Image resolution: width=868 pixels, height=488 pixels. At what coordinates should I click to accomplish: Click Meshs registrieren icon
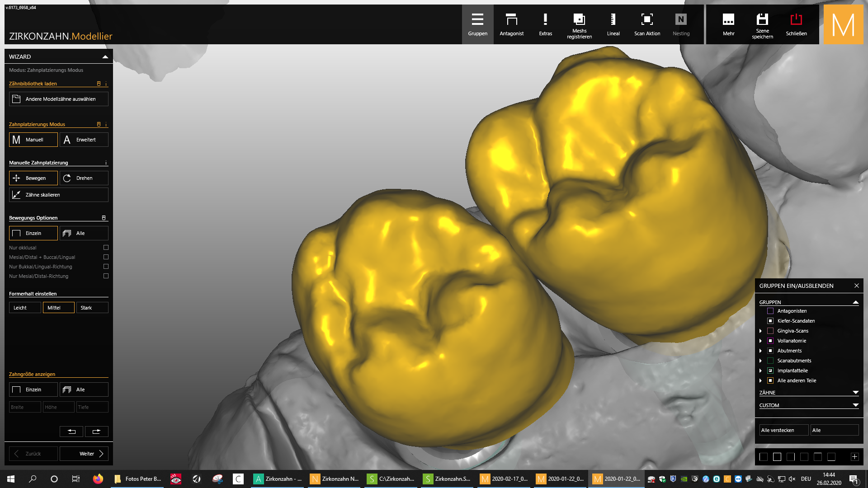[579, 24]
